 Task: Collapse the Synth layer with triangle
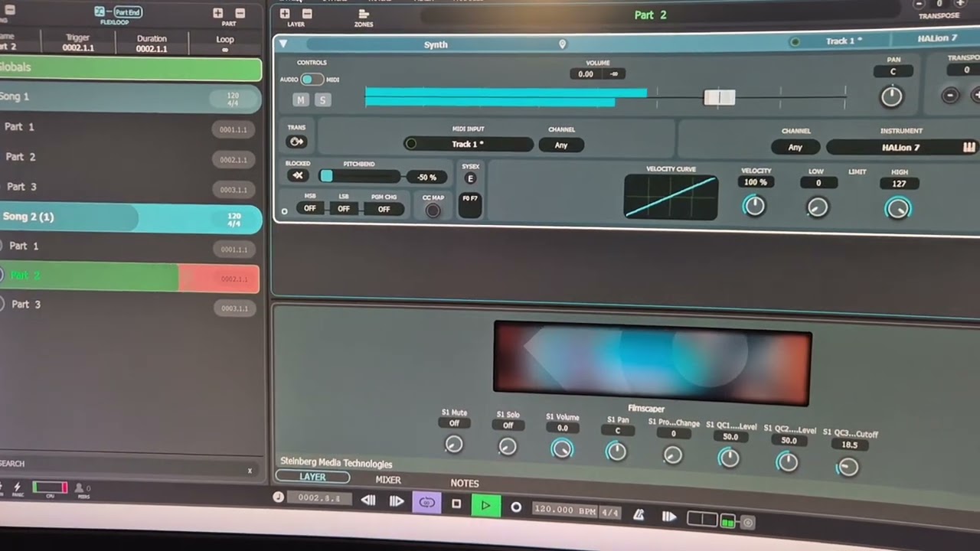tap(283, 44)
